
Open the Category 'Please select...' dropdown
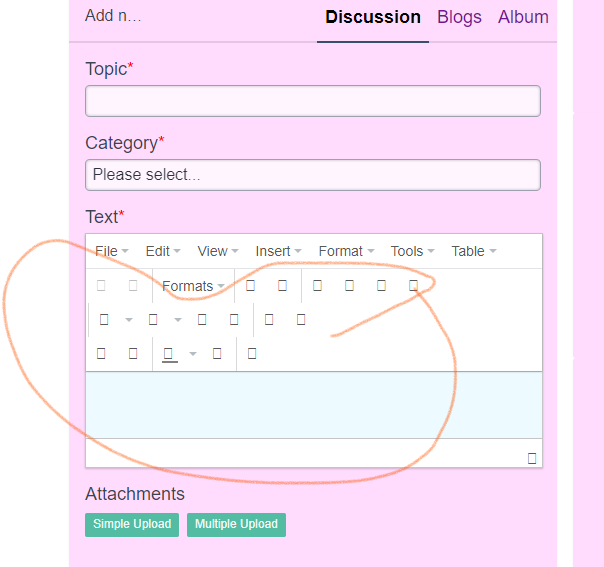[312, 175]
